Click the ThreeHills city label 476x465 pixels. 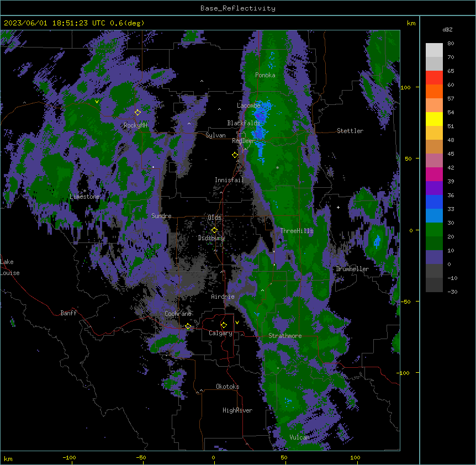(x=297, y=231)
